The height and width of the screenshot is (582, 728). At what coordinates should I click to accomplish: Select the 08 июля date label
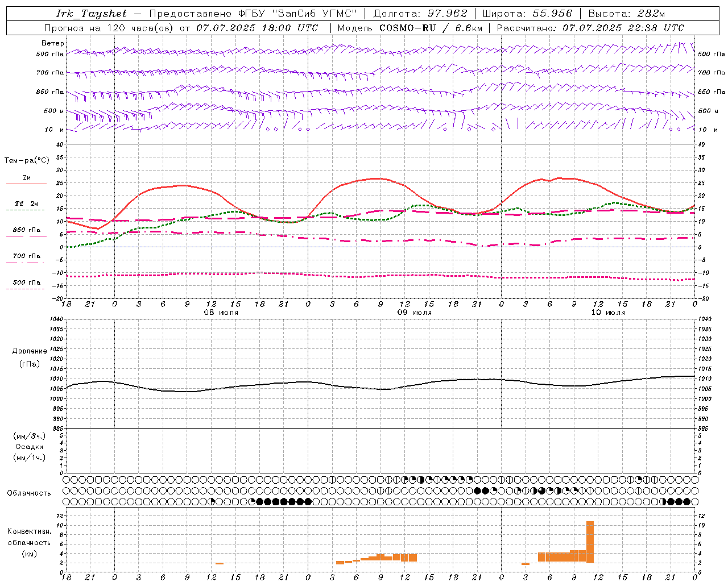tap(221, 313)
